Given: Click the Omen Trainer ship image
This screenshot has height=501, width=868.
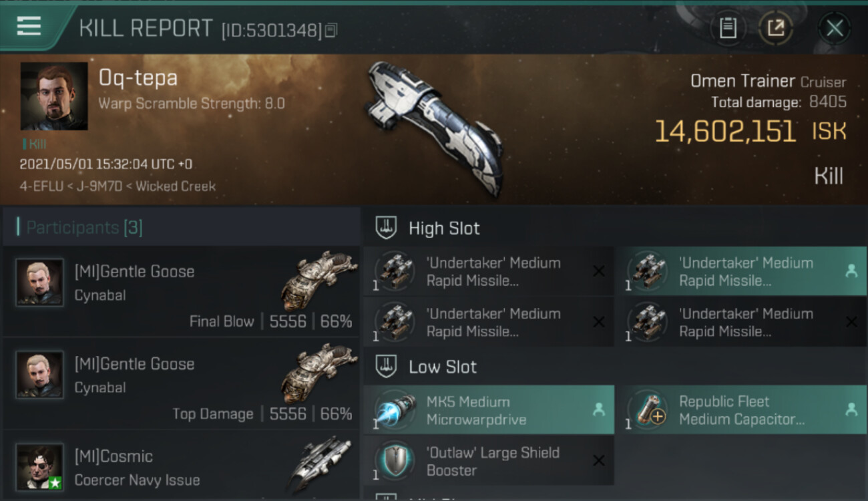Looking at the screenshot, I should 433,128.
